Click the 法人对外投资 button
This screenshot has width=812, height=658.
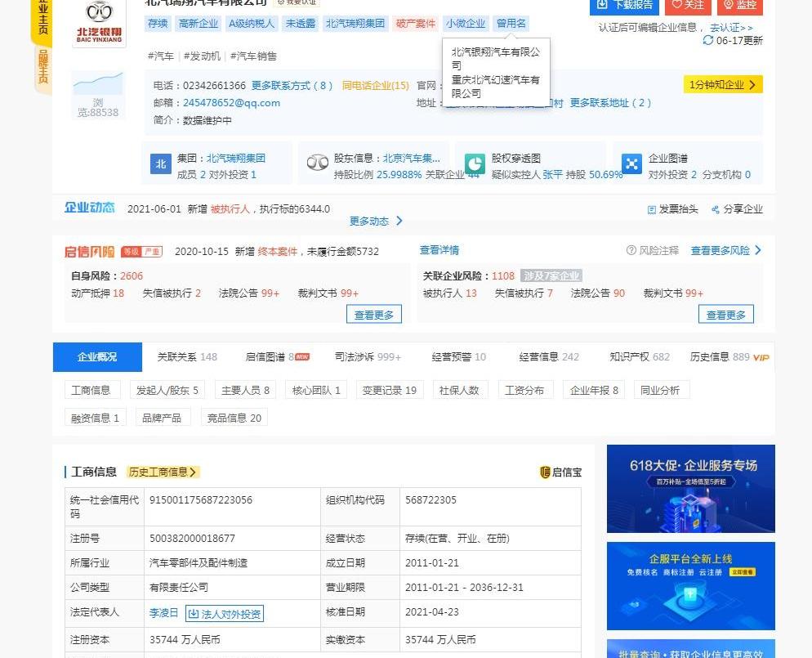(x=225, y=614)
